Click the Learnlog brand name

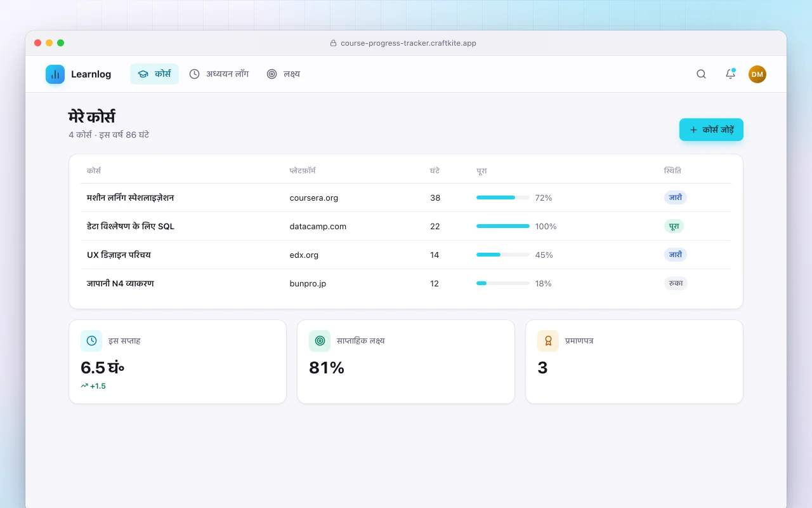click(x=91, y=74)
